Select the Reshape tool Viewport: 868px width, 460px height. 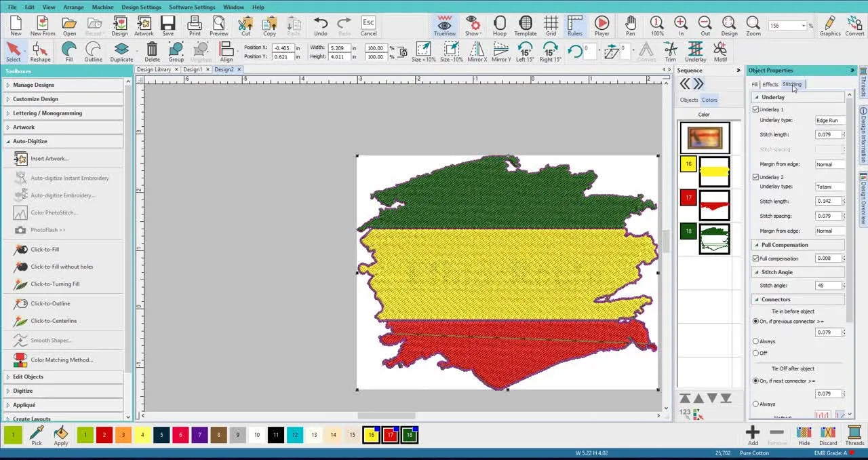(40, 50)
